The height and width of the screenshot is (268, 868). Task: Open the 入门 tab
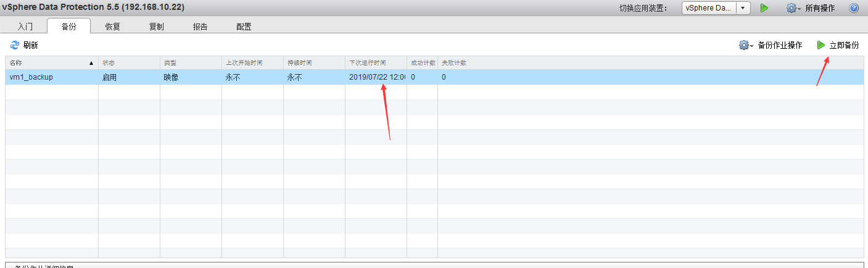click(25, 27)
